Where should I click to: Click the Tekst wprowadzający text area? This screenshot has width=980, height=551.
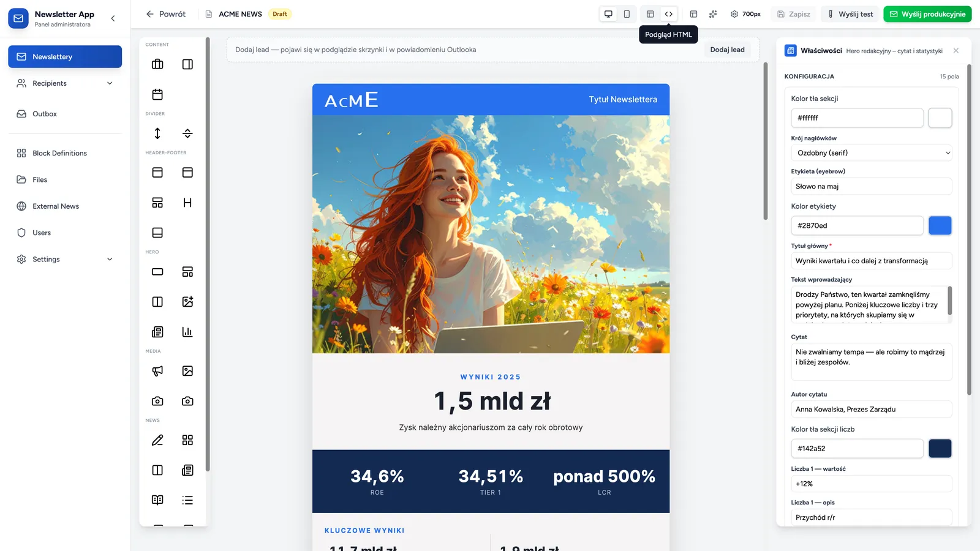point(871,304)
